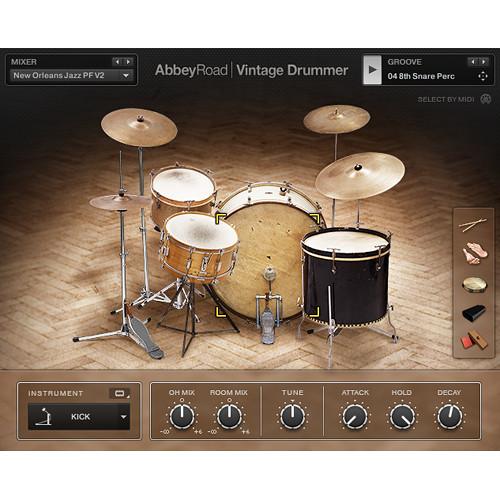Select previous mixer preset arrow

(117, 62)
